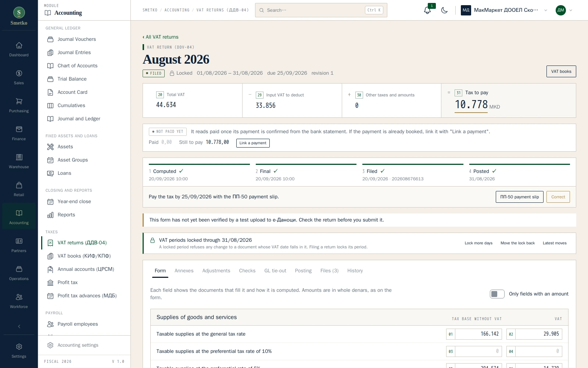The height and width of the screenshot is (368, 588).
Task: Open the Finance module
Action: pos(19,134)
